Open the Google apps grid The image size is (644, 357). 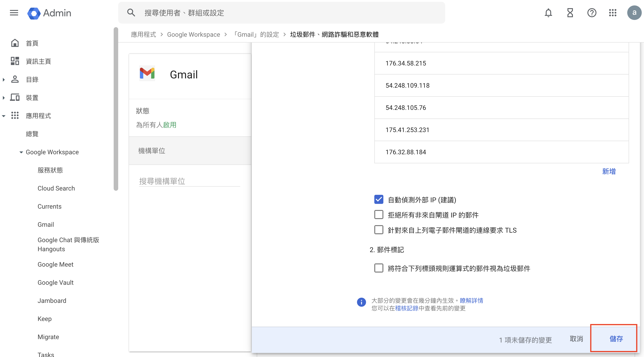tap(613, 13)
